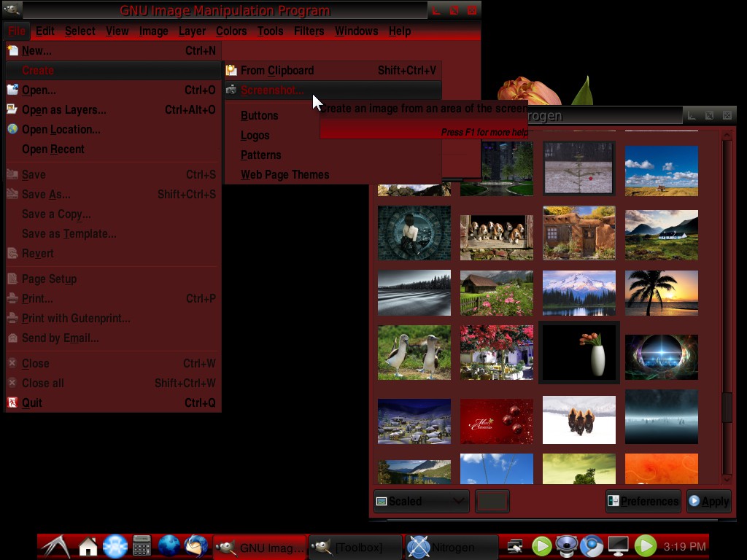Viewport: 747px width, 560px height.
Task: Select the black-and-white forest wallpaper
Action: pyautogui.click(x=414, y=293)
